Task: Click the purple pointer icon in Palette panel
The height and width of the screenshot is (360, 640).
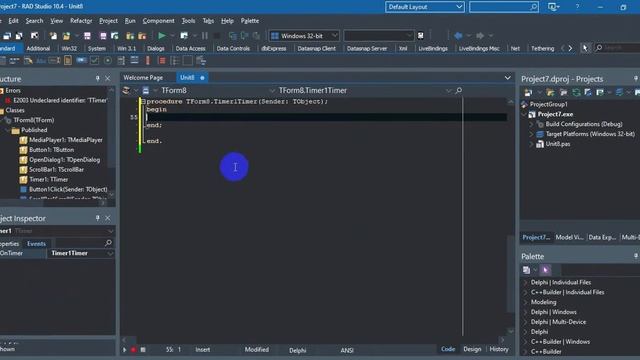Action: click(545, 270)
